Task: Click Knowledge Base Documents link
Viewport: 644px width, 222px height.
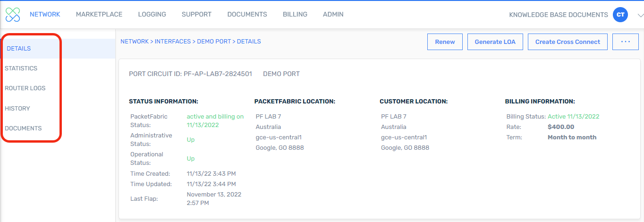Action: pos(558,15)
